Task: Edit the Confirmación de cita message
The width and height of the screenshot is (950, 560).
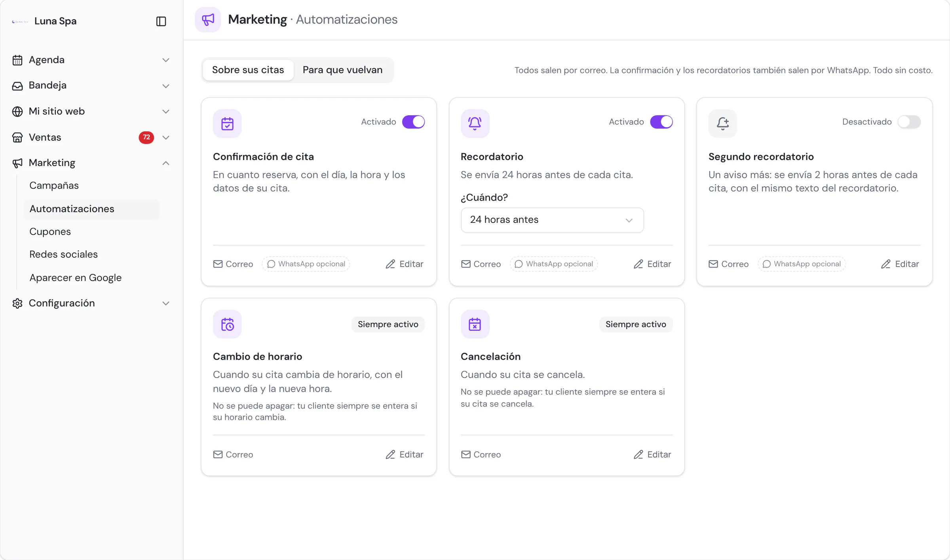Action: [x=405, y=264]
